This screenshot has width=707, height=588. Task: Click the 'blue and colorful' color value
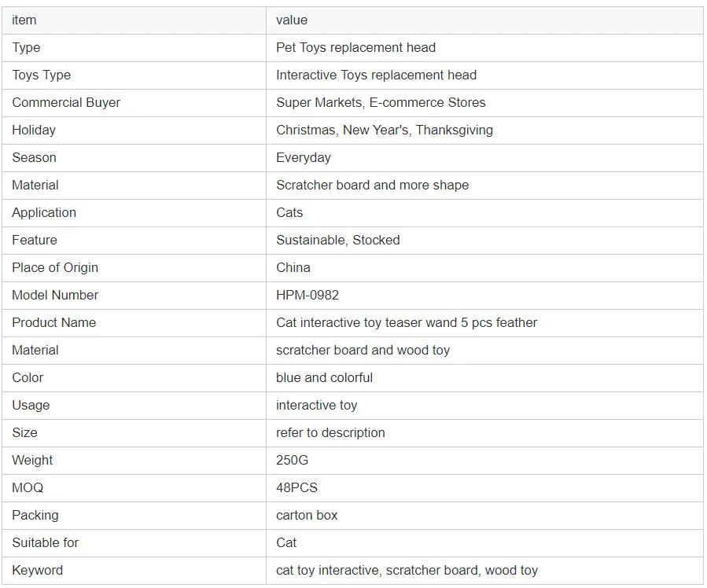click(x=324, y=377)
